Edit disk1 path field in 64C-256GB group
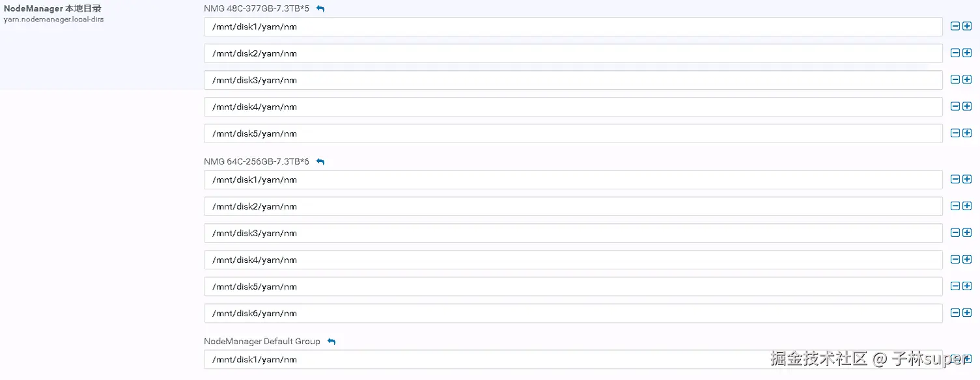Screen dimensions: 980x380 coord(573,180)
